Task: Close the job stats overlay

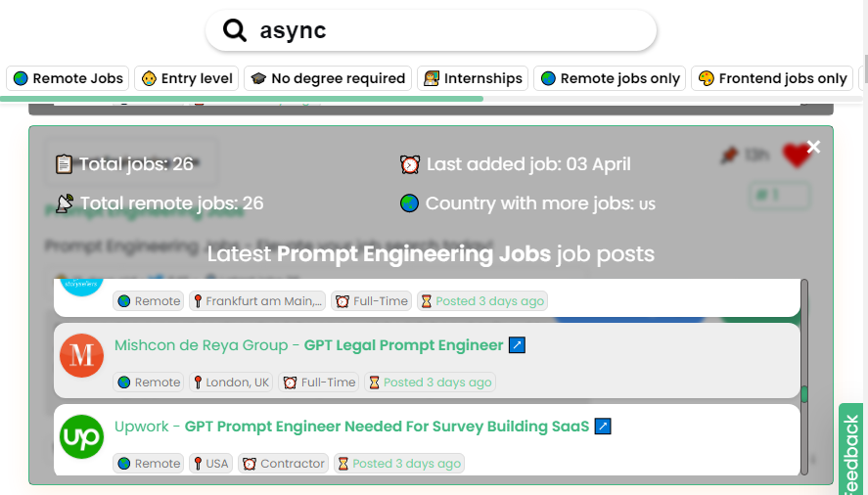Action: tap(813, 148)
